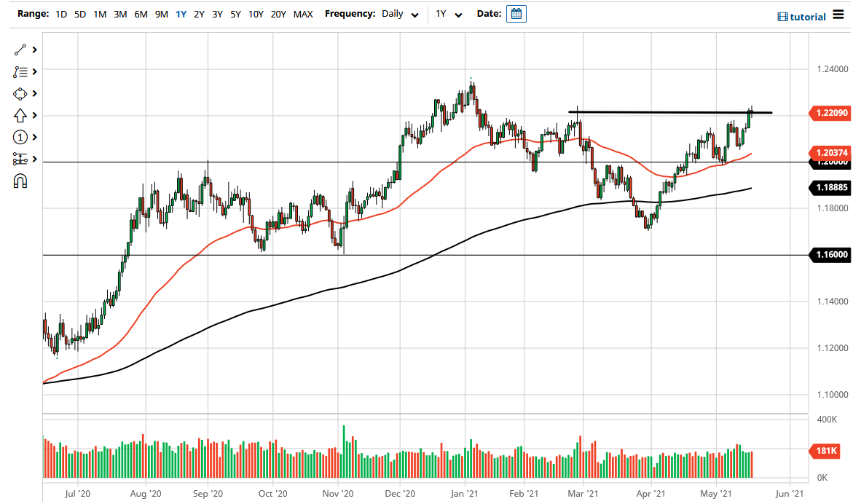Set range to 5D
853x504 pixels.
click(80, 14)
